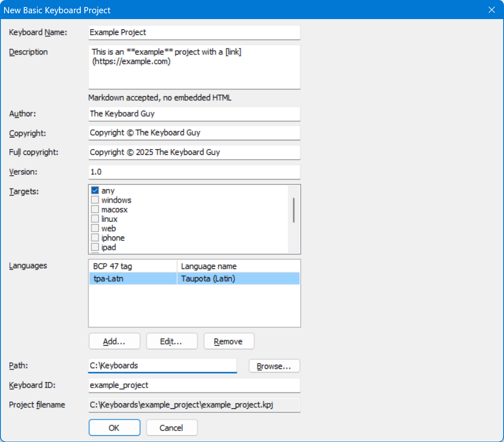Viewport: 504px width, 442px height.
Task: Select the iphone target checkbox
Action: [95, 238]
